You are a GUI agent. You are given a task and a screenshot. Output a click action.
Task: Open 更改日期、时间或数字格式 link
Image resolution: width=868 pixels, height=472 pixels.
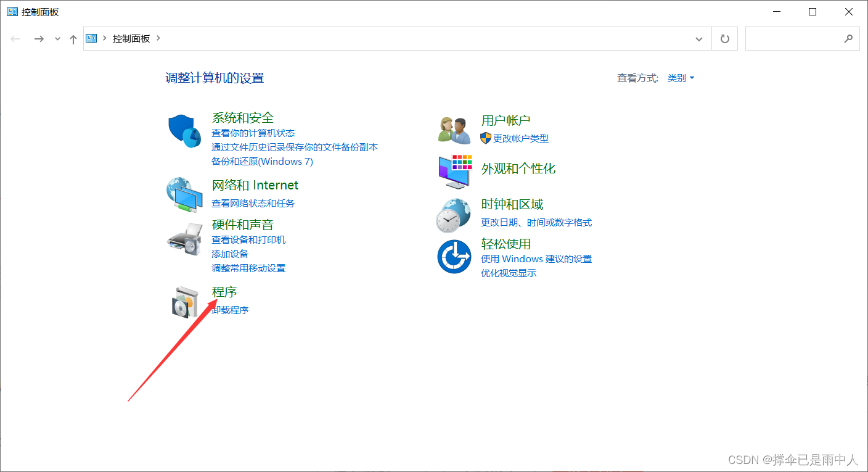click(x=536, y=222)
